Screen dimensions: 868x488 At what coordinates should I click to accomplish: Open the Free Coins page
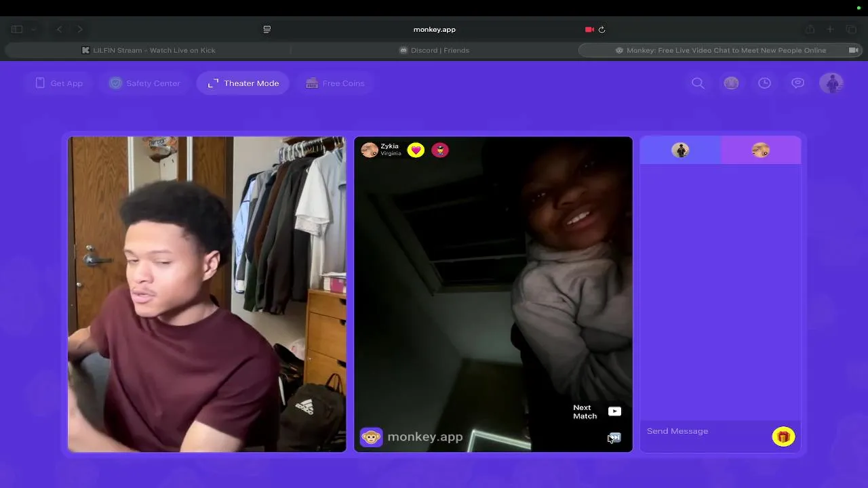335,83
